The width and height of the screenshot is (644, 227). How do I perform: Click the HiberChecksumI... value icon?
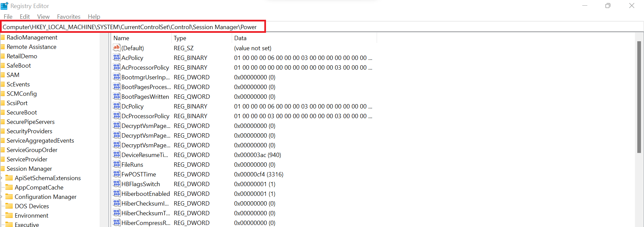pyautogui.click(x=116, y=203)
